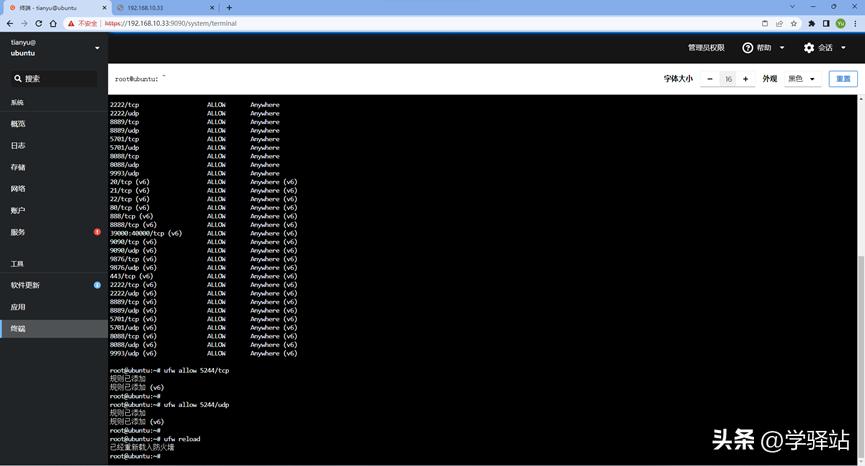Click the '9876/udp (v6)' rule row
Screen dimensions: 865x466
point(204,267)
